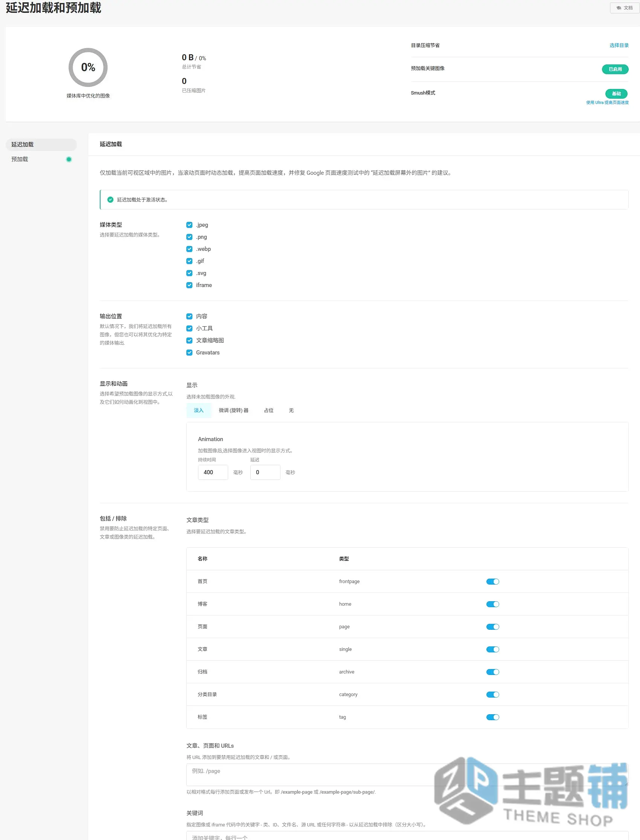Uncheck the .svg media type
Screen dimensions: 640x840
tap(189, 273)
